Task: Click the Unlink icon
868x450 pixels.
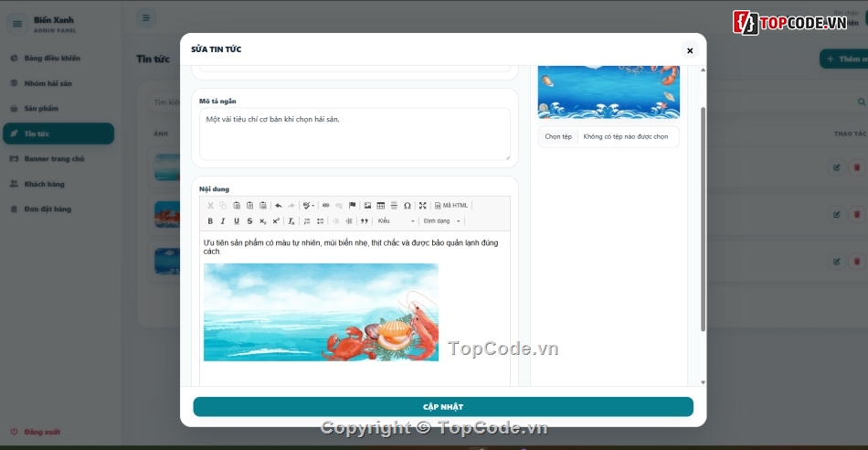Action: (339, 206)
